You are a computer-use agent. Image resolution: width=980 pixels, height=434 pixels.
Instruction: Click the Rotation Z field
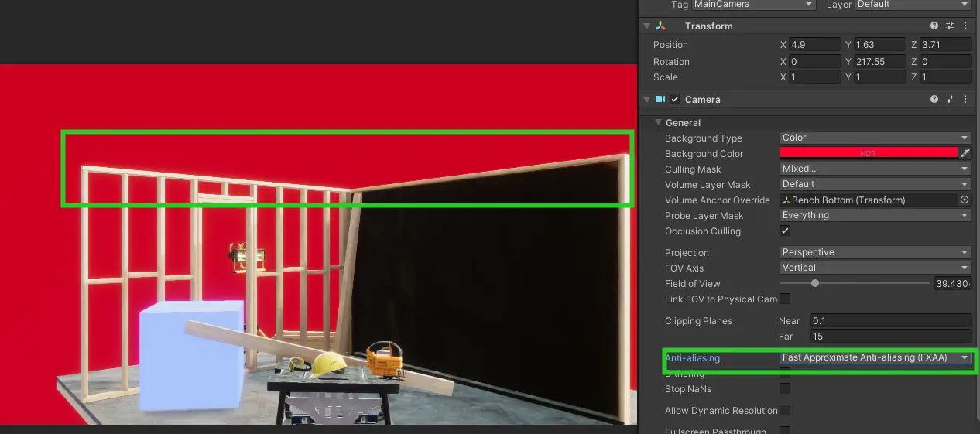click(x=945, y=61)
